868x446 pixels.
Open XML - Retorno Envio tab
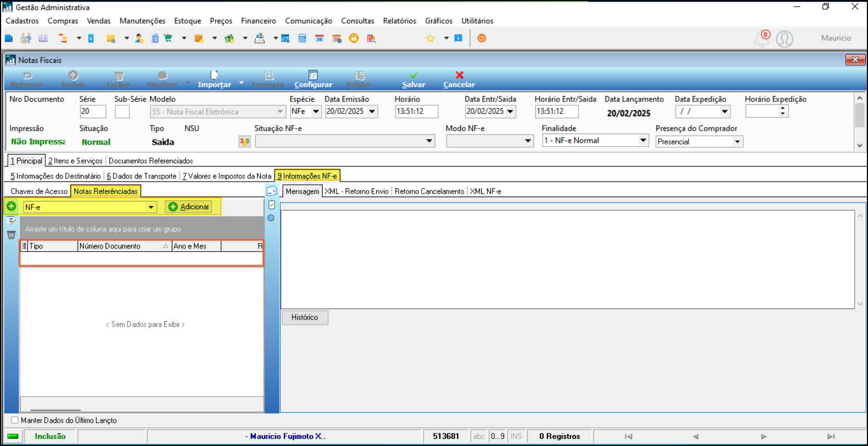click(356, 191)
